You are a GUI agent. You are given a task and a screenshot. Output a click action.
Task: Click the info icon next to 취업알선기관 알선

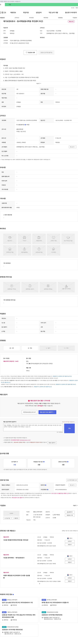44,462
